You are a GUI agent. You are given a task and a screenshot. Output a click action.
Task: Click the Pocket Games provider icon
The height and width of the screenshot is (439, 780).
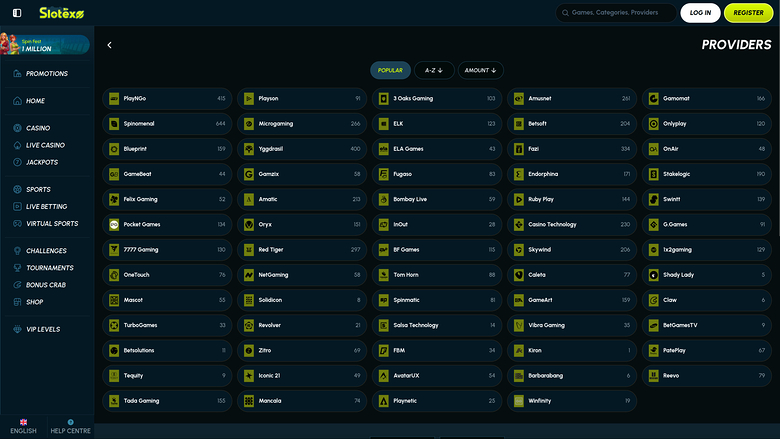click(x=114, y=224)
